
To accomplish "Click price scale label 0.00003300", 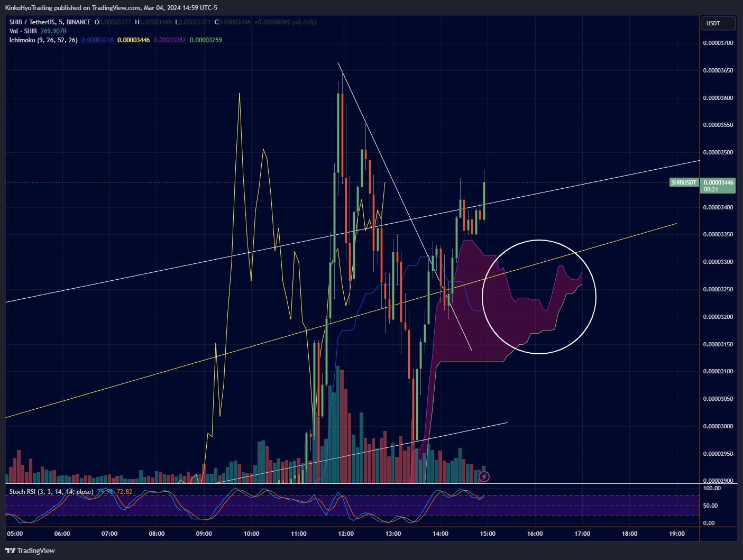I will tap(718, 262).
